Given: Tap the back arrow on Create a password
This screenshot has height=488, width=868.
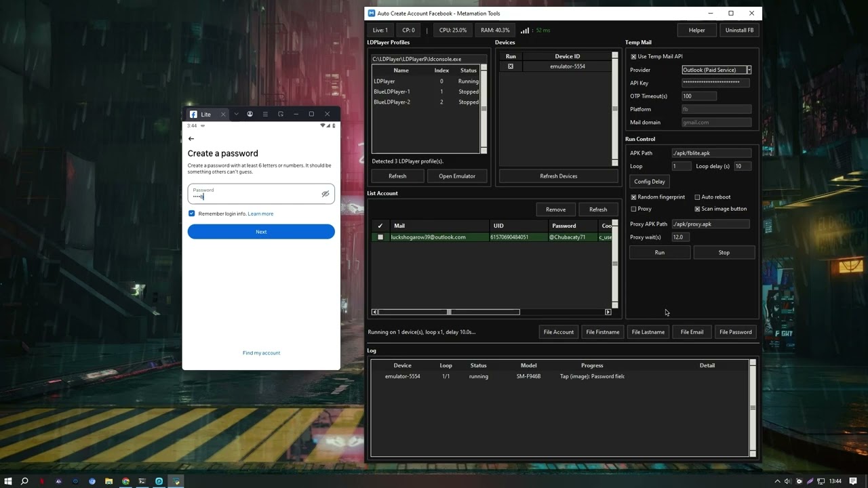Looking at the screenshot, I should click(191, 139).
